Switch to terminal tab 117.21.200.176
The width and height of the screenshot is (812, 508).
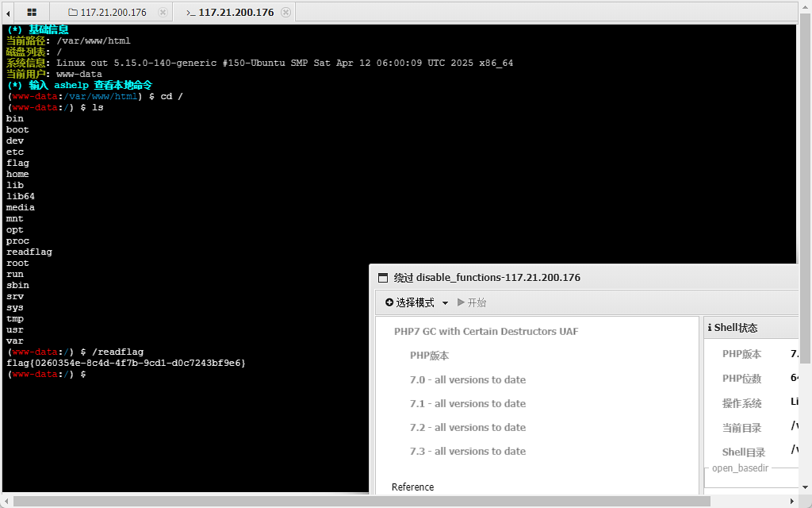[x=236, y=13]
